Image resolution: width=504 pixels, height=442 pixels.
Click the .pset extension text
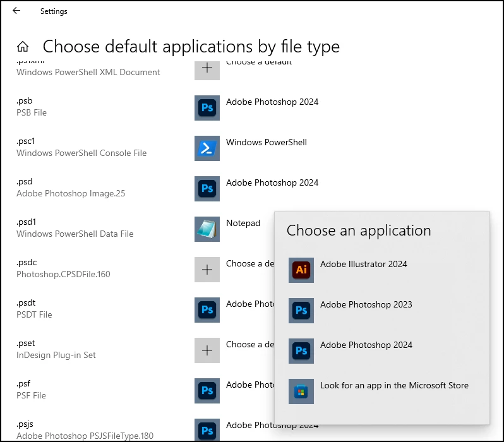[x=26, y=343]
